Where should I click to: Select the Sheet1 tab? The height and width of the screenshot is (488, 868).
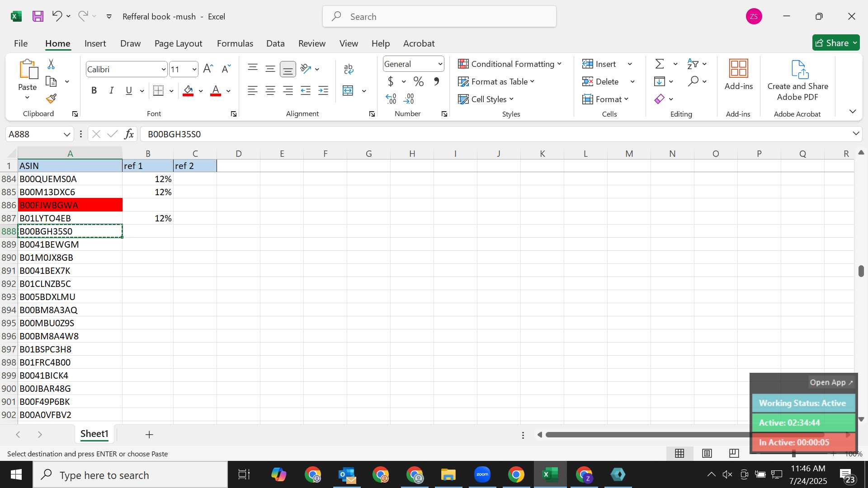[94, 434]
